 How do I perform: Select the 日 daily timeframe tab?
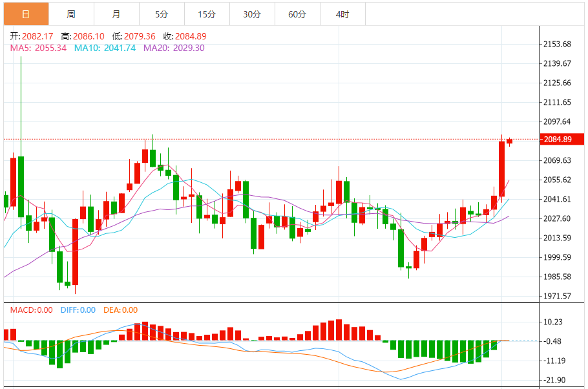point(26,14)
